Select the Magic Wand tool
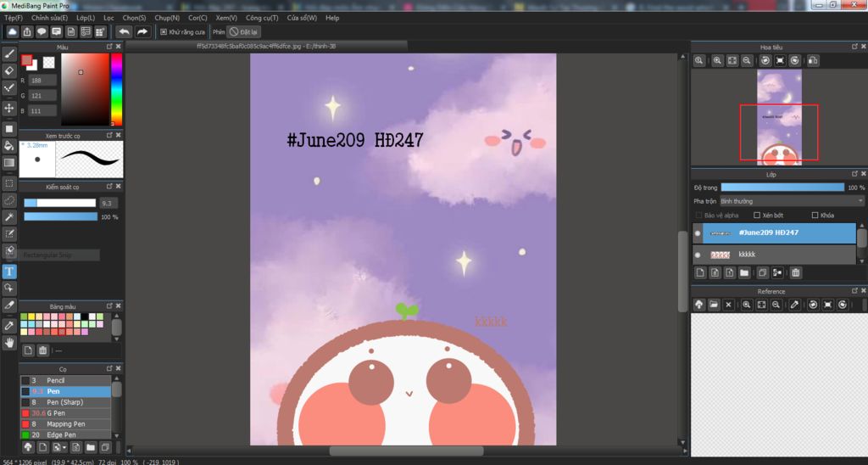868x465 pixels. pyautogui.click(x=8, y=217)
